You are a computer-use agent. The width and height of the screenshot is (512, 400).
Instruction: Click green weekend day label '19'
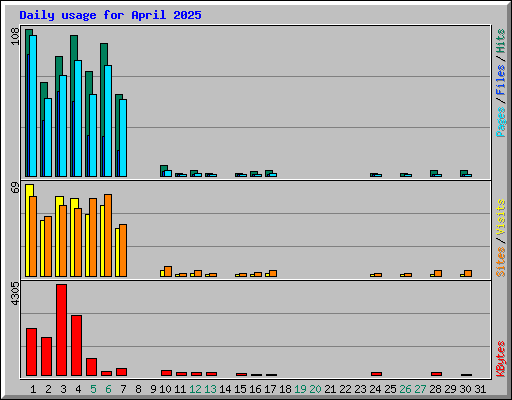click(x=300, y=389)
